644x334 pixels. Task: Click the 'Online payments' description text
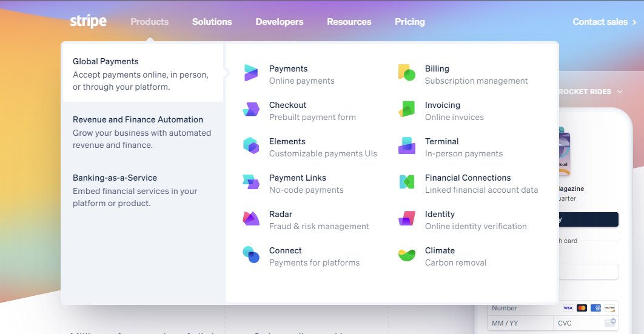tap(301, 81)
